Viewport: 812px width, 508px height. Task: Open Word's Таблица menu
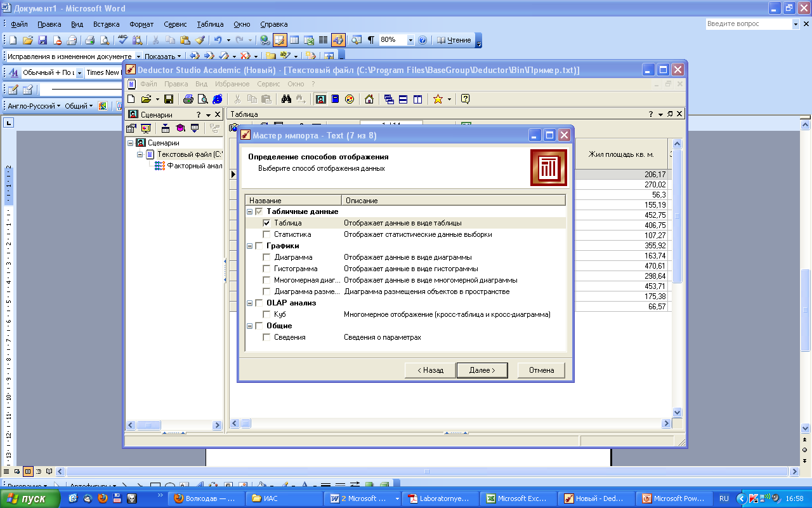click(x=210, y=24)
